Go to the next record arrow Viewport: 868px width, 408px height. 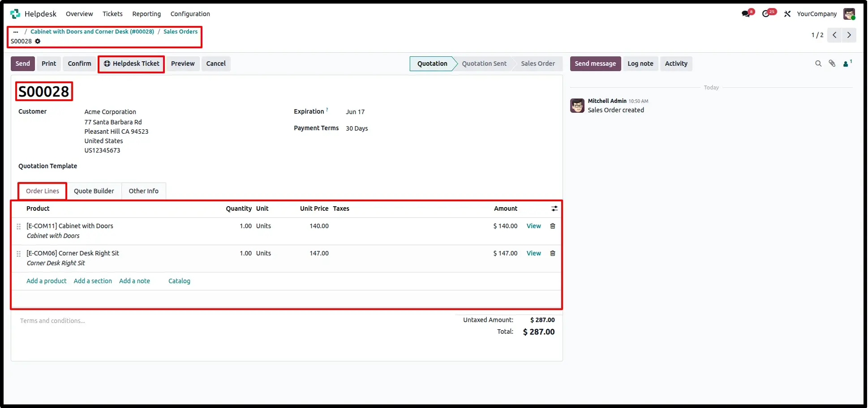(849, 35)
